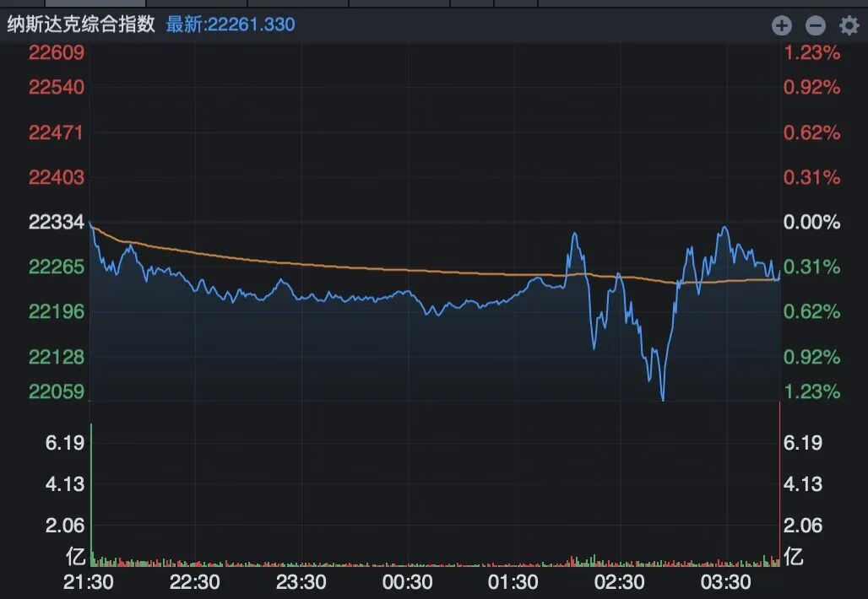
Task: Open chart settings gear icon
Action: coord(849,25)
